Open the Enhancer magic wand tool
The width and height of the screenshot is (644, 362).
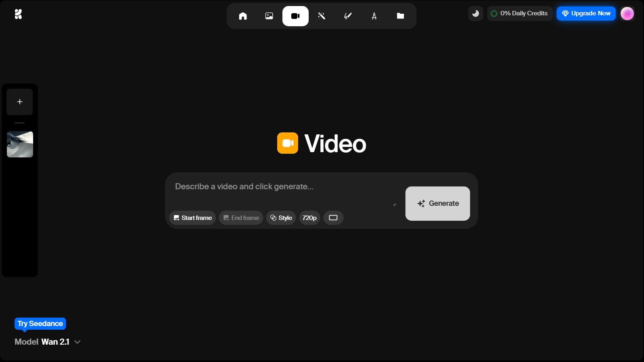pyautogui.click(x=322, y=16)
